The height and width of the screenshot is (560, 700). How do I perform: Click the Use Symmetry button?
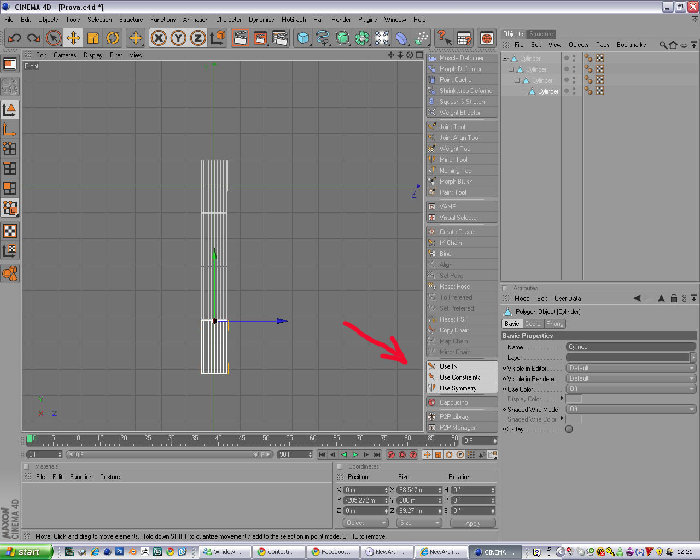pos(462,388)
